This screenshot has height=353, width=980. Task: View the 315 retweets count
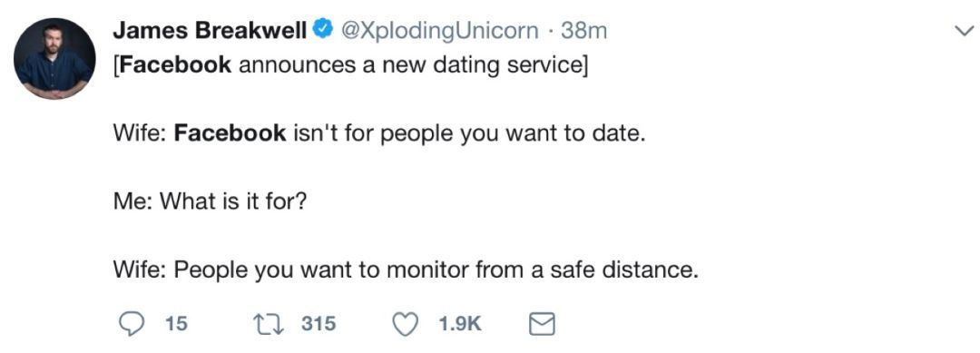[x=318, y=324]
